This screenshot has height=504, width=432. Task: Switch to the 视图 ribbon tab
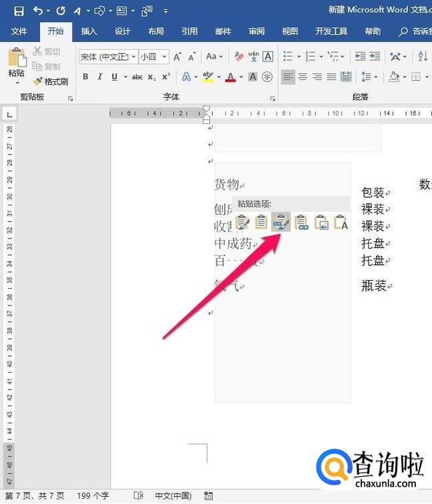[290, 31]
